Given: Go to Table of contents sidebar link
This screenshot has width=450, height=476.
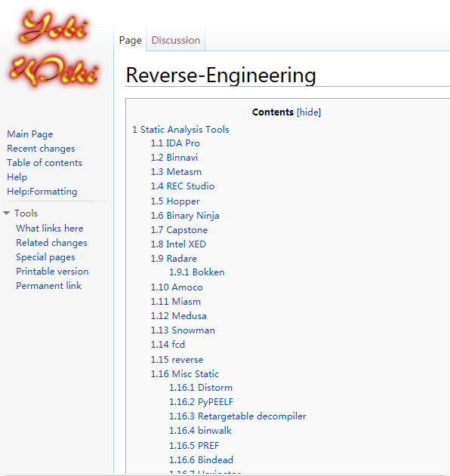Looking at the screenshot, I should coord(45,163).
